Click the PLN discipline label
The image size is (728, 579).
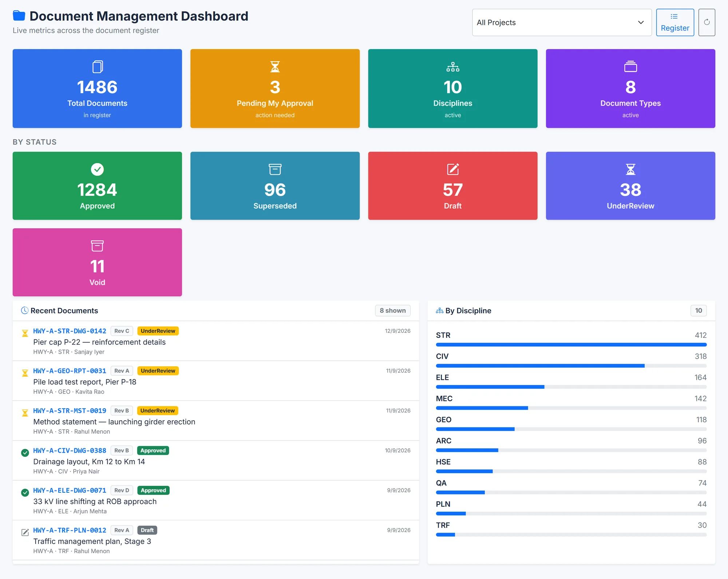pyautogui.click(x=443, y=504)
